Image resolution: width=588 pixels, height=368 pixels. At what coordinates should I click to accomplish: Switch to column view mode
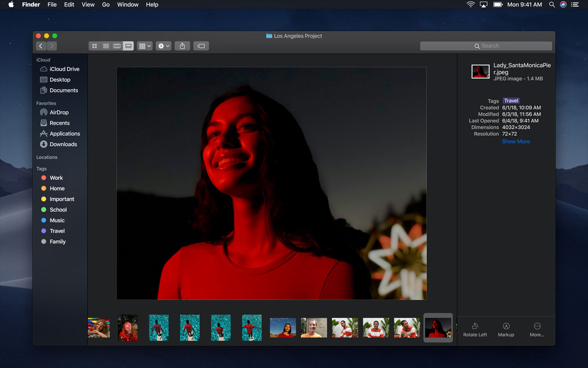point(117,46)
